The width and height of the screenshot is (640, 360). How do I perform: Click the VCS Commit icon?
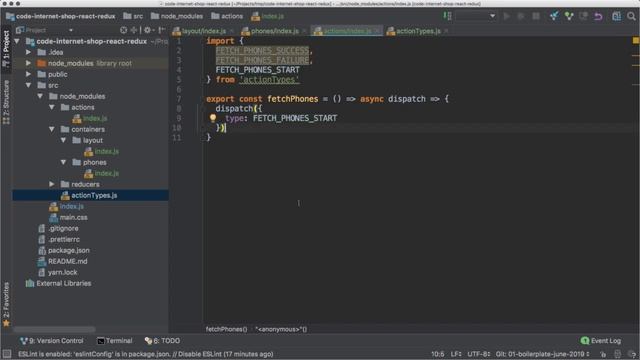click(x=569, y=16)
